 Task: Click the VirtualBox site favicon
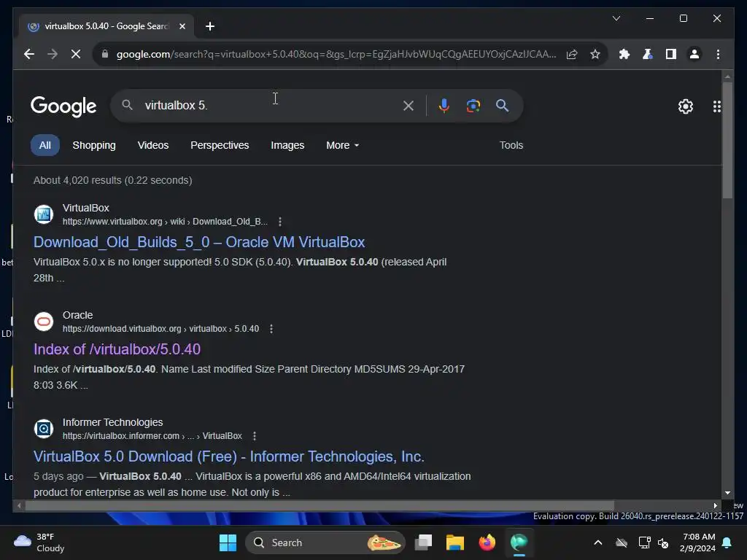point(44,214)
